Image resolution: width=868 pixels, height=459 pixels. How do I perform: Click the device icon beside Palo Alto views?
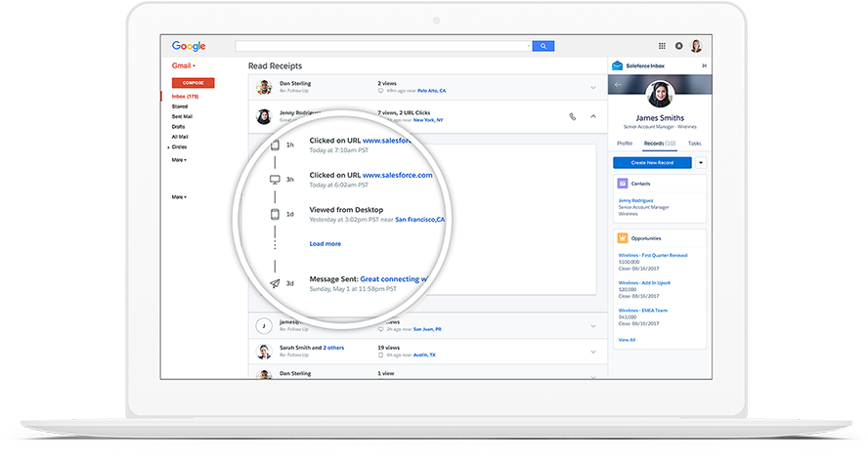pos(380,91)
